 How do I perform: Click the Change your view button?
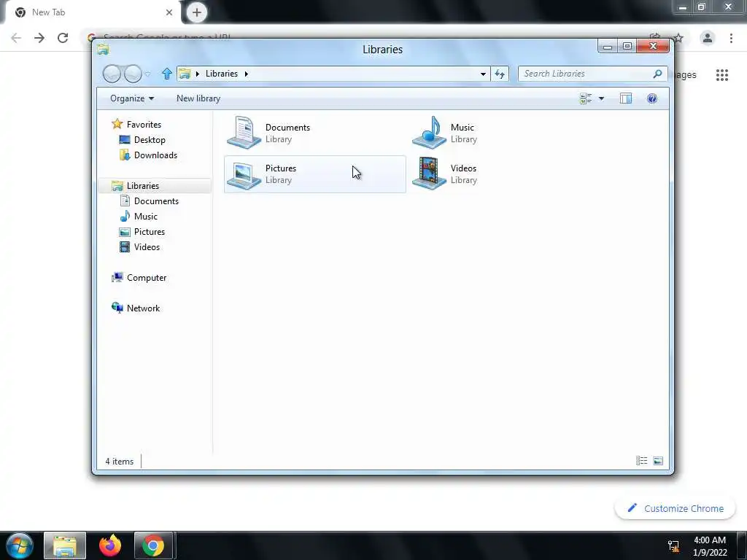point(586,98)
